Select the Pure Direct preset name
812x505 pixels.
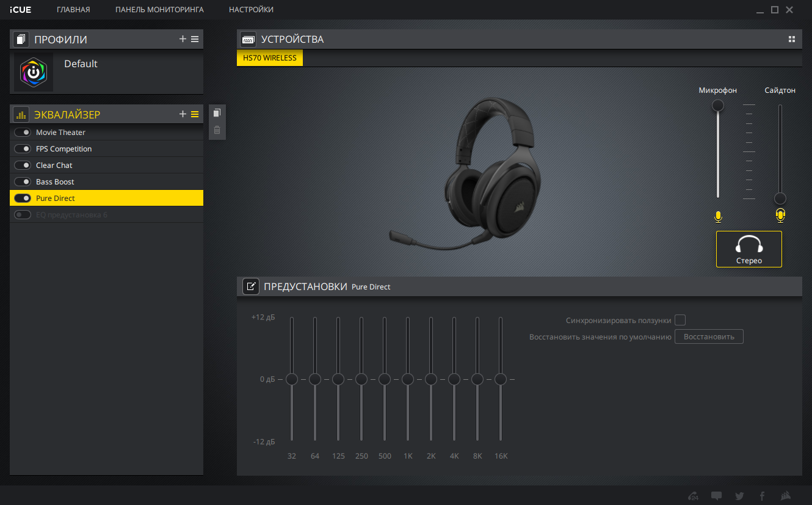coord(56,198)
